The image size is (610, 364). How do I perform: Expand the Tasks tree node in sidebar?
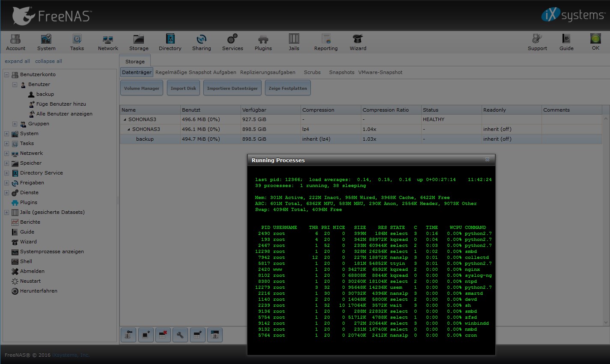6,143
